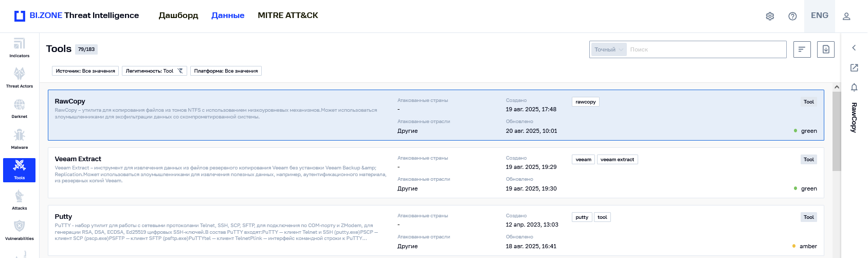Click the veeam tag
This screenshot has height=258, width=868.
[584, 160]
